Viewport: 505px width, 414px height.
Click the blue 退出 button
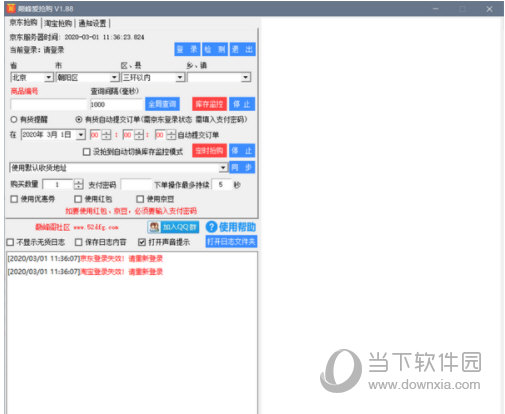click(242, 49)
